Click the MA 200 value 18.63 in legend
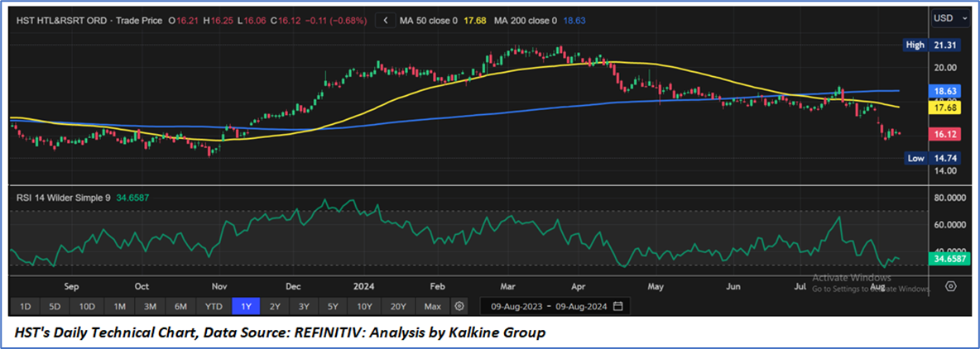 pyautogui.click(x=574, y=21)
